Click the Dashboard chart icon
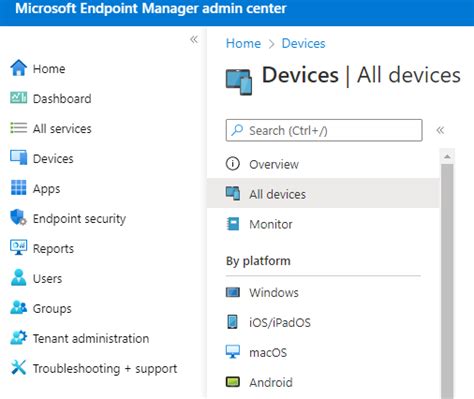The width and height of the screenshot is (474, 399). [19, 98]
